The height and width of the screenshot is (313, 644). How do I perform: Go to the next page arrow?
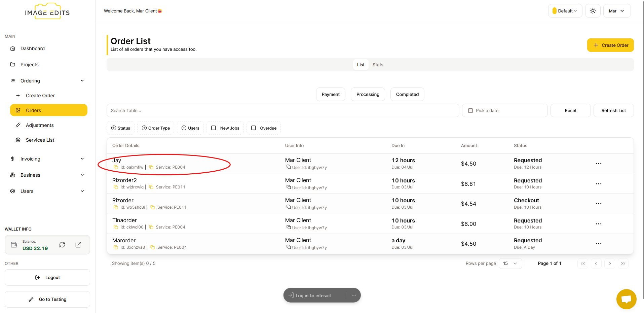click(x=610, y=264)
